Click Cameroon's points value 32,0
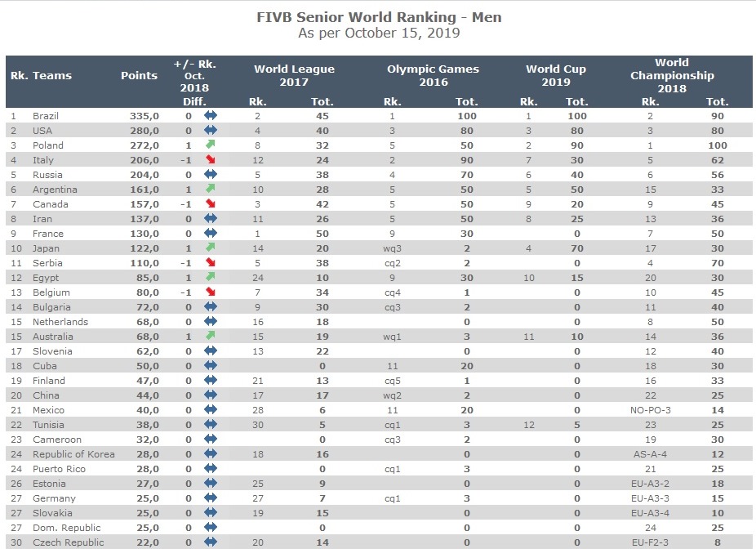756x549 pixels. point(148,440)
